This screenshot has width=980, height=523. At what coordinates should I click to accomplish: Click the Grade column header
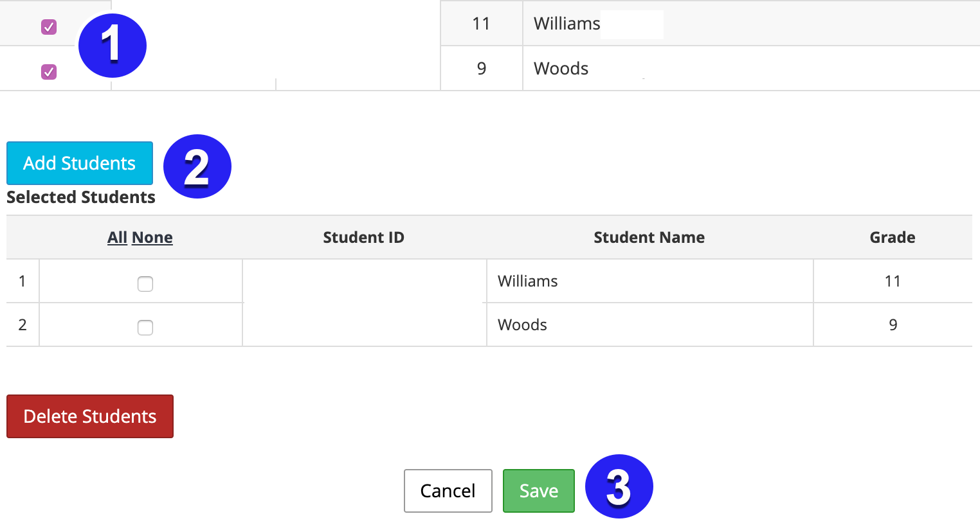893,238
